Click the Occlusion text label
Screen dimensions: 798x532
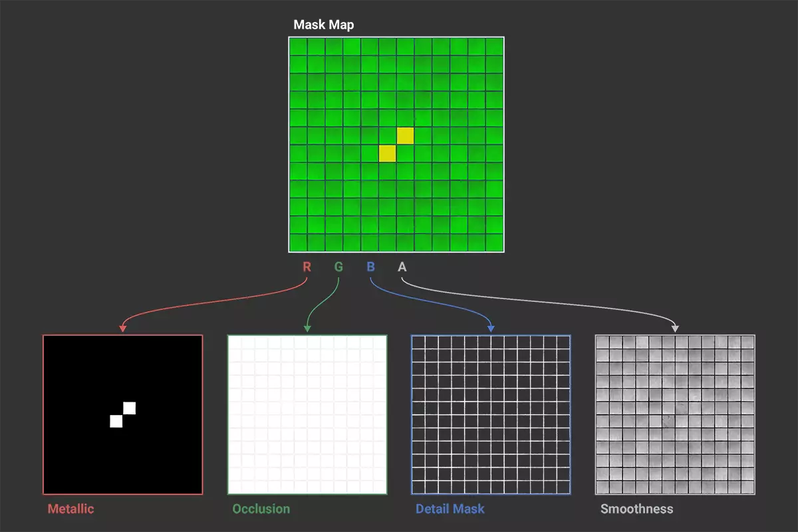(261, 509)
